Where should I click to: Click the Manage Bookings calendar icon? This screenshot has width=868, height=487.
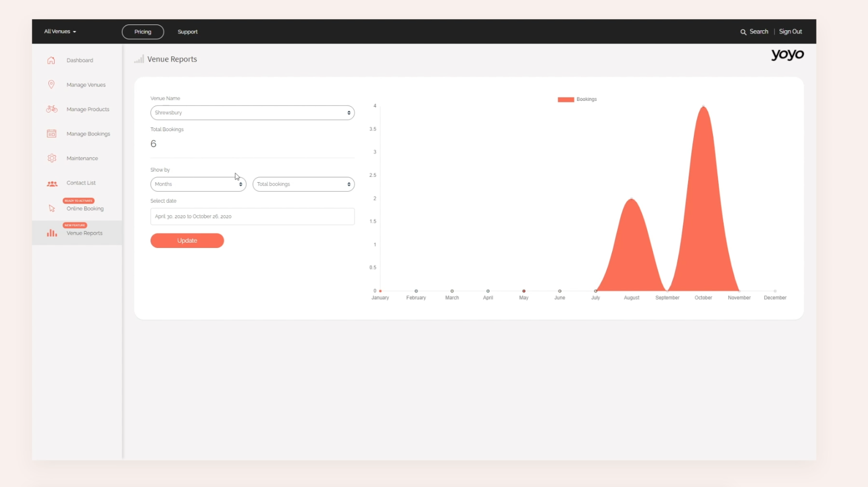click(51, 134)
